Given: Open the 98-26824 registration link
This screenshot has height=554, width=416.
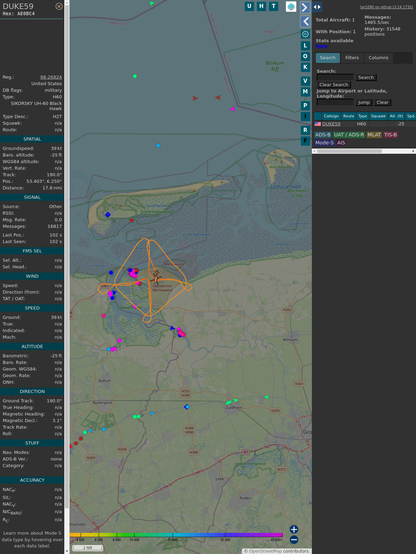Looking at the screenshot, I should pyautogui.click(x=51, y=77).
